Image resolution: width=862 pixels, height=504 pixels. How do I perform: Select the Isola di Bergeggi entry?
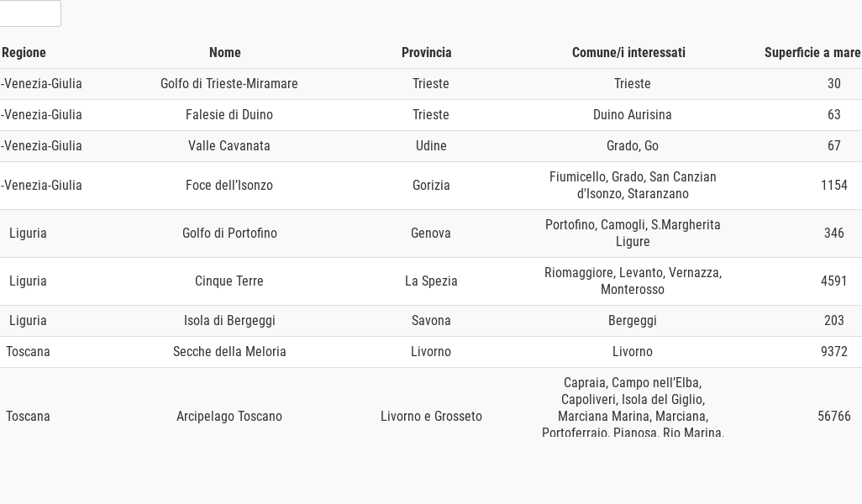tap(229, 321)
